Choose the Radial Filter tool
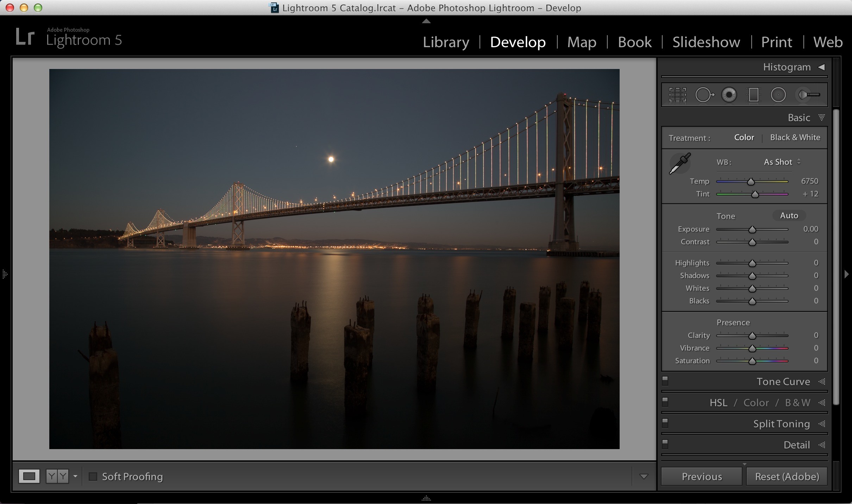 click(778, 95)
